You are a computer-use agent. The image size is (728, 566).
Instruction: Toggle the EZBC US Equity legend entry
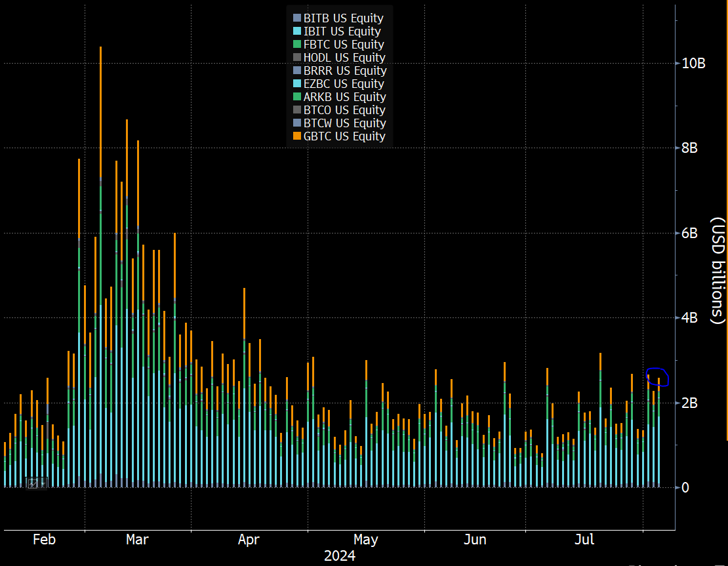(344, 84)
